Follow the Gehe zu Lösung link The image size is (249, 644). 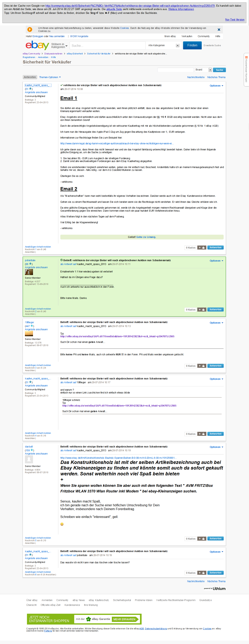pyautogui.click(x=146, y=237)
